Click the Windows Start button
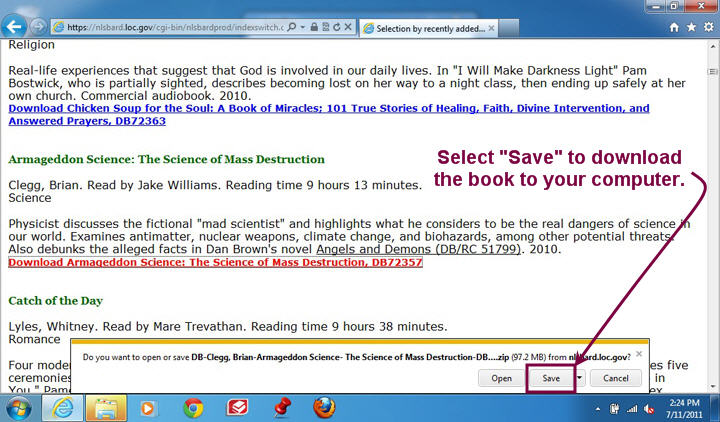Viewport: 720px width, 422px height. (x=22, y=407)
